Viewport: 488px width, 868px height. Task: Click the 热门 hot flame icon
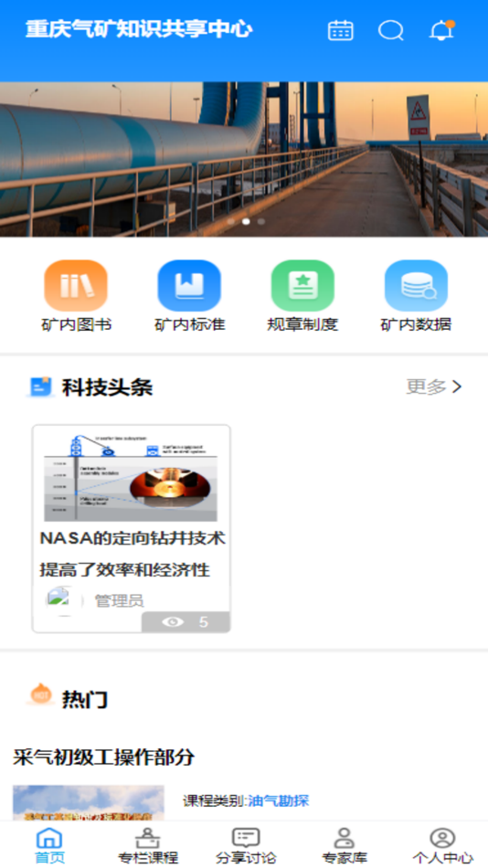point(41,694)
